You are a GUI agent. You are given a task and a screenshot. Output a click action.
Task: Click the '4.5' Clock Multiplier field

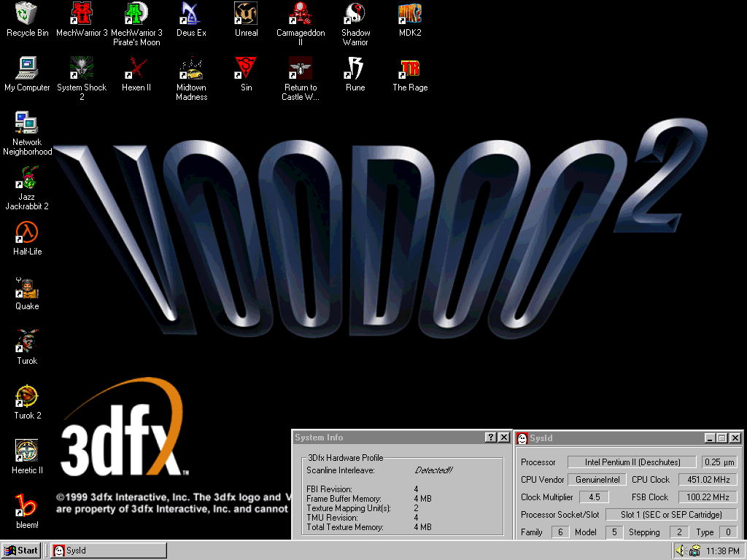(594, 497)
